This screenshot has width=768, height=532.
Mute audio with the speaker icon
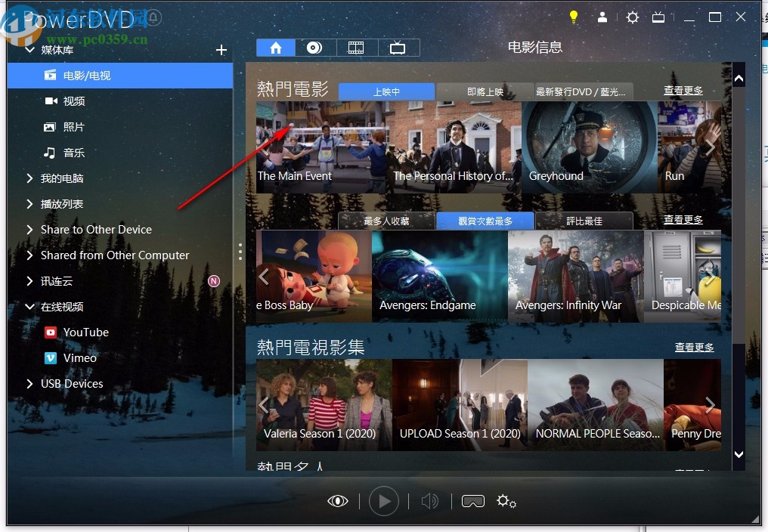[x=429, y=500]
